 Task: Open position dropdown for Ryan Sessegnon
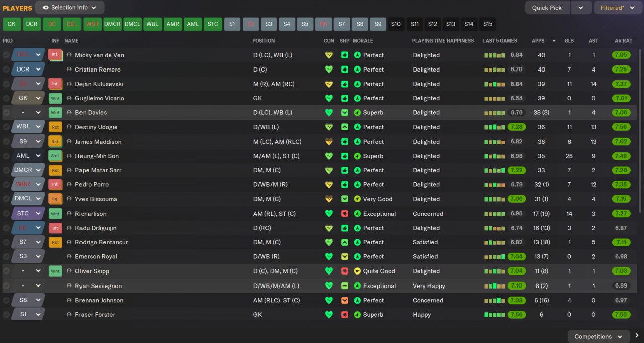pyautogui.click(x=28, y=286)
